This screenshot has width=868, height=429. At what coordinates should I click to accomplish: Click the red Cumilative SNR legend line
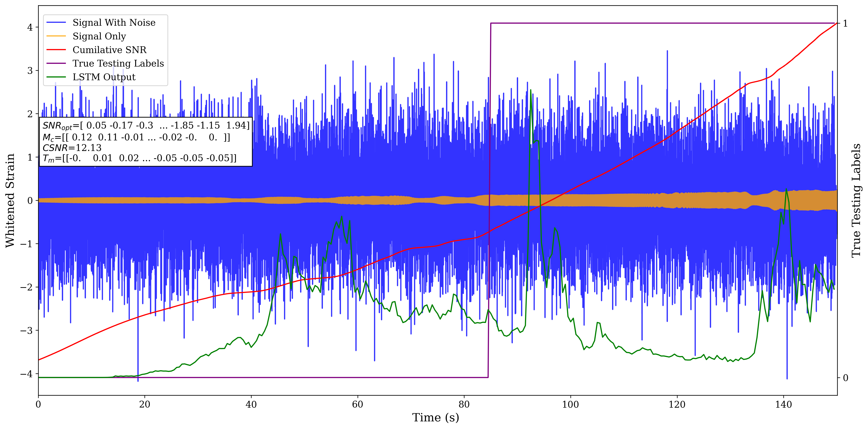[x=56, y=50]
